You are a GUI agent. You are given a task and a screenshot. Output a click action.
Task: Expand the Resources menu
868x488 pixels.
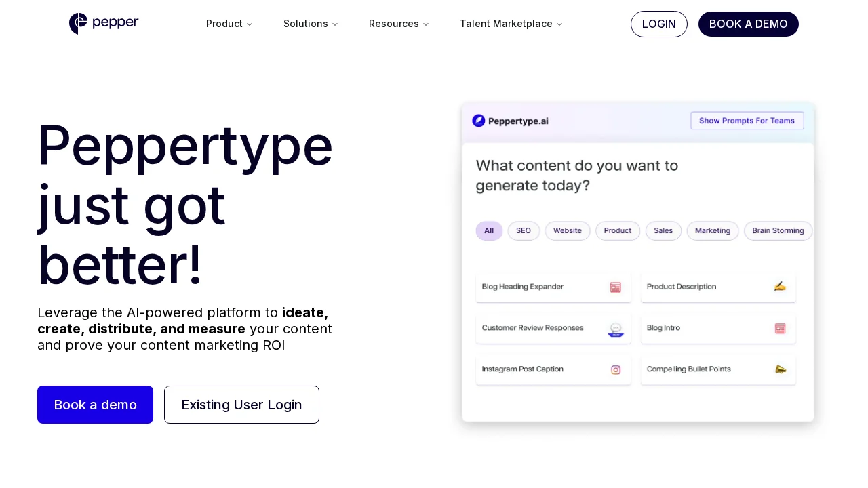(x=398, y=24)
